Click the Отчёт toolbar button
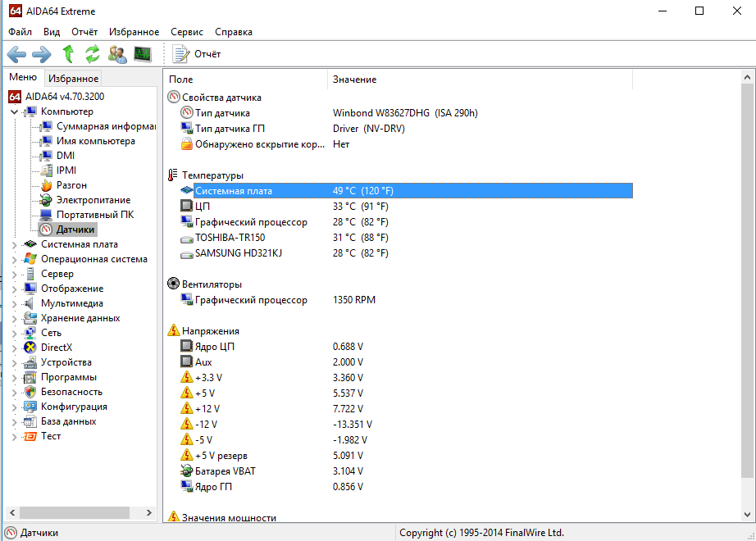756x541 pixels. point(197,54)
